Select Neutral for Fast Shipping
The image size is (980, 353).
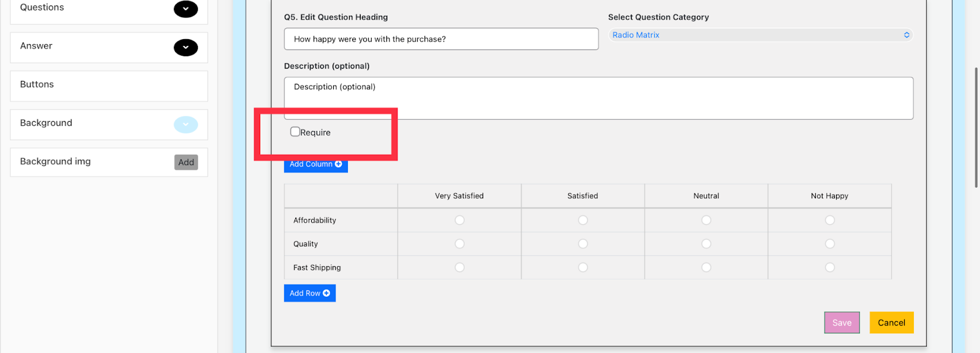(706, 267)
